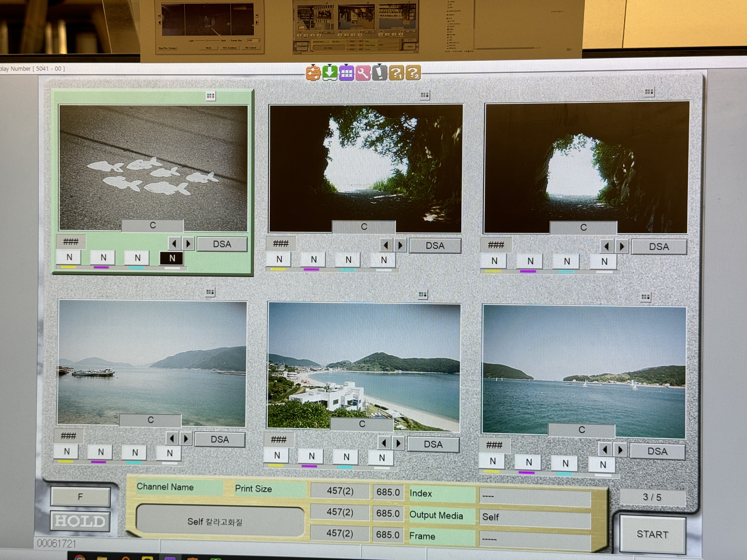The height and width of the screenshot is (560, 747).
Task: Open the pink wrench tool icon
Action: [x=363, y=73]
